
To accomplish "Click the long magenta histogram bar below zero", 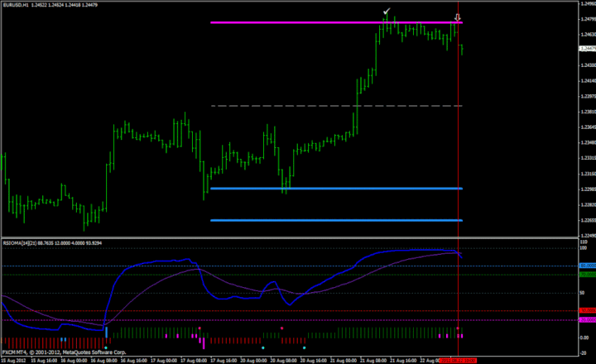I will pos(204,343).
